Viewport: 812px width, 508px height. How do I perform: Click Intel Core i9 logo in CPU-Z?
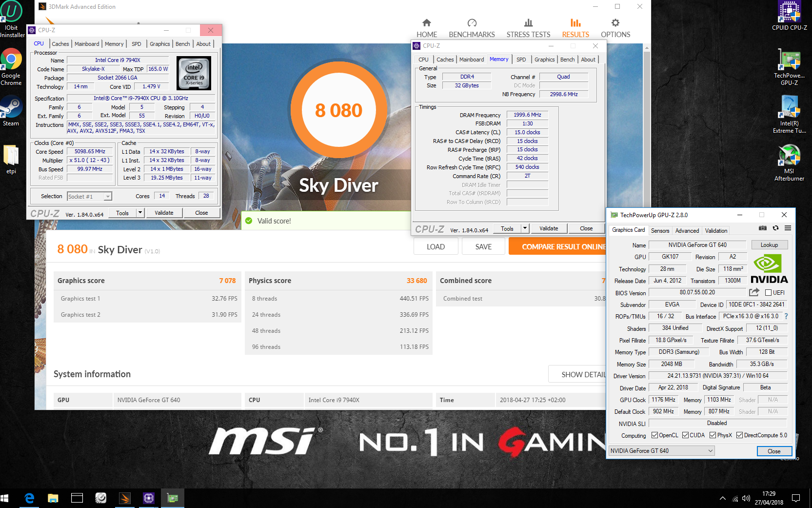click(194, 73)
